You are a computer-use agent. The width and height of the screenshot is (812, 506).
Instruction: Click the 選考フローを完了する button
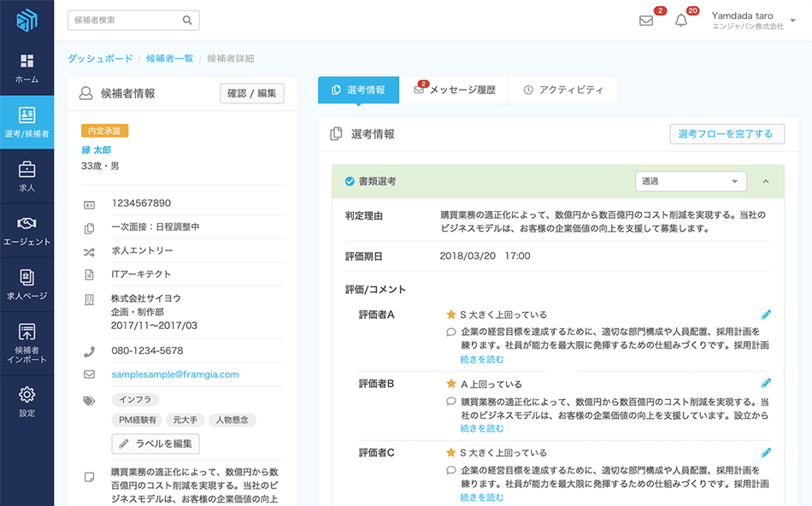tap(727, 134)
